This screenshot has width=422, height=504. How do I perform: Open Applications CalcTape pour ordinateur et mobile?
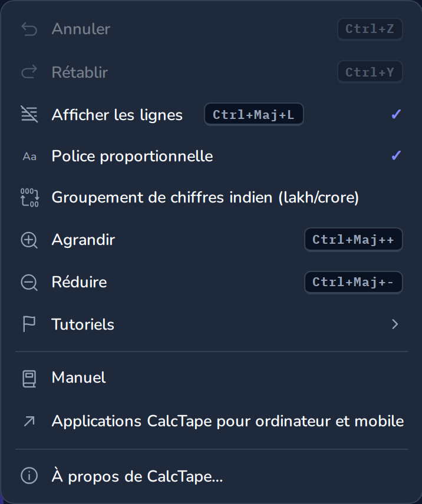pyautogui.click(x=212, y=421)
